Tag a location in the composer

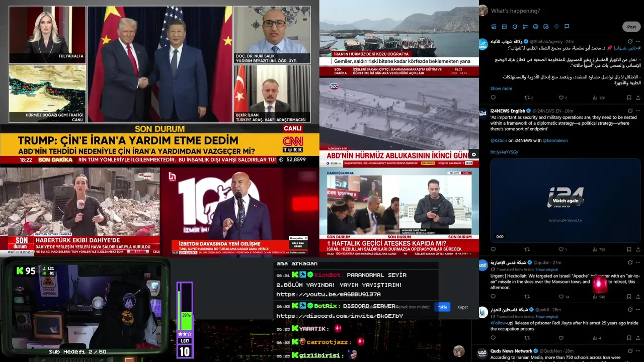[x=556, y=27]
